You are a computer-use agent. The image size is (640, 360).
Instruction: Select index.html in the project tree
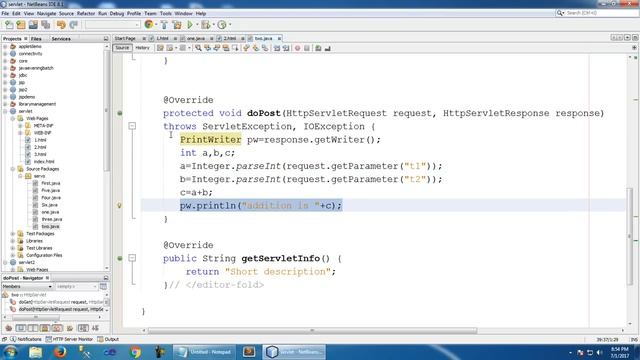pyautogui.click(x=44, y=162)
